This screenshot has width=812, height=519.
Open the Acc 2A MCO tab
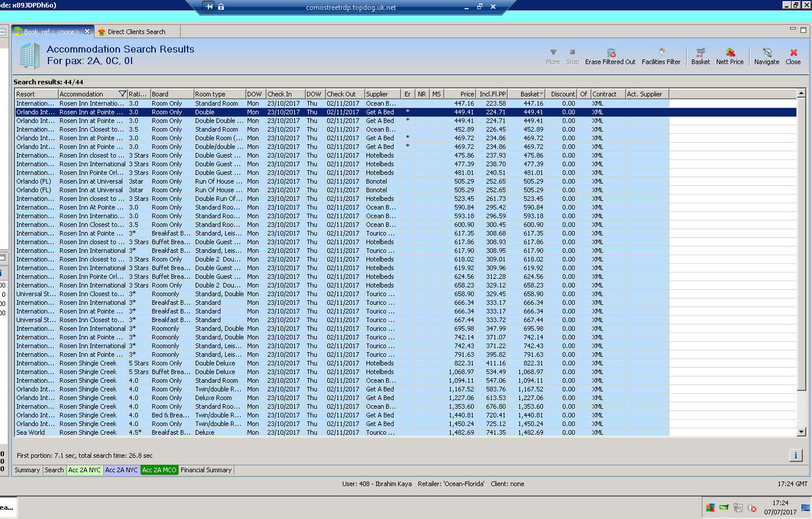(159, 470)
